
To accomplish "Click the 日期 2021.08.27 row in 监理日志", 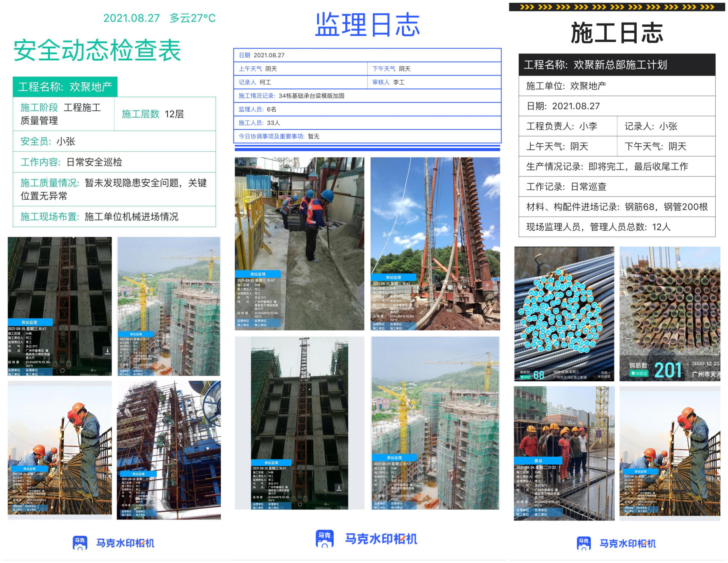I will point(367,55).
